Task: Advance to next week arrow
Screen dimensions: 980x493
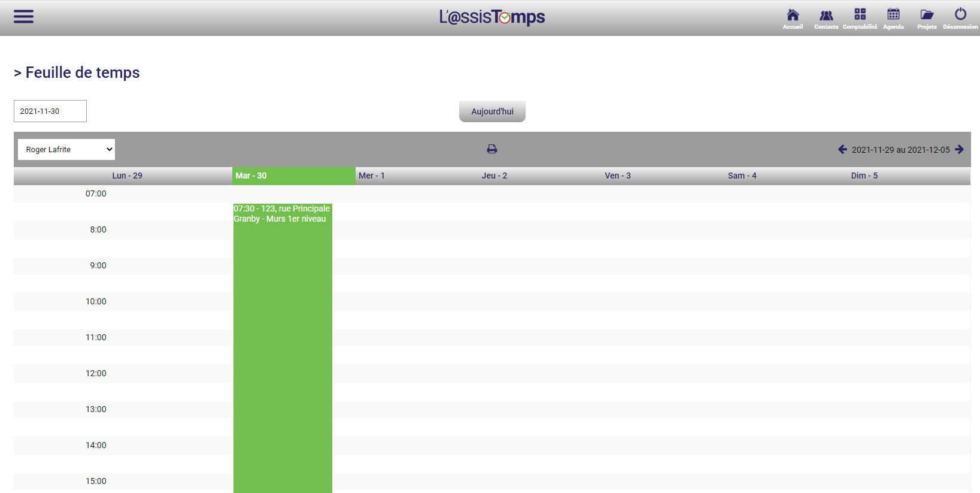Action: [959, 150]
